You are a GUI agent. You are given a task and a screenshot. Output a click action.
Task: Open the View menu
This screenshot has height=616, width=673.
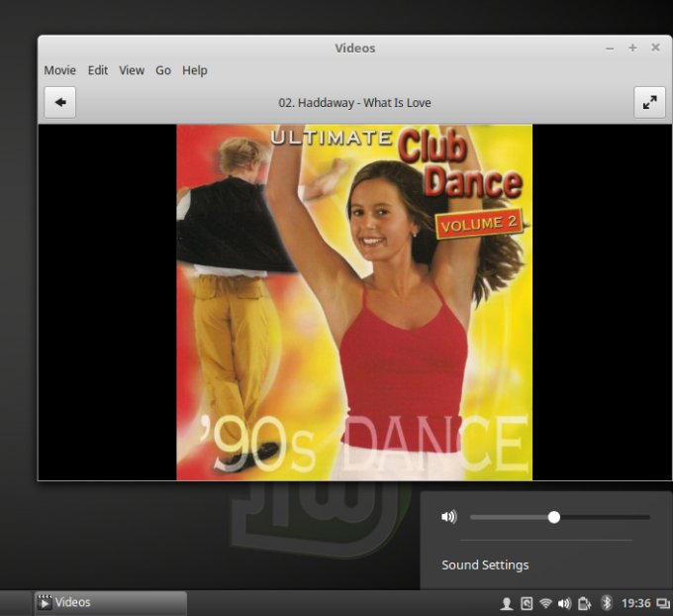(132, 70)
